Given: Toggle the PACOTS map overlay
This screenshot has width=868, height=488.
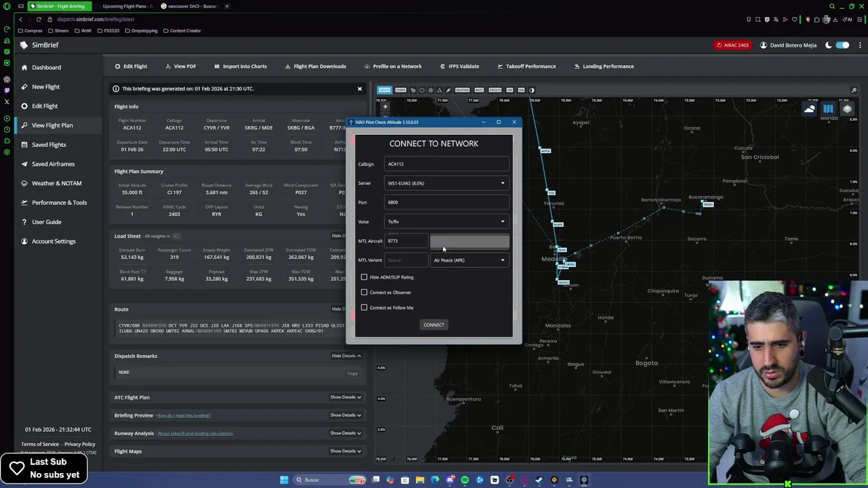Looking at the screenshot, I should pyautogui.click(x=495, y=90).
